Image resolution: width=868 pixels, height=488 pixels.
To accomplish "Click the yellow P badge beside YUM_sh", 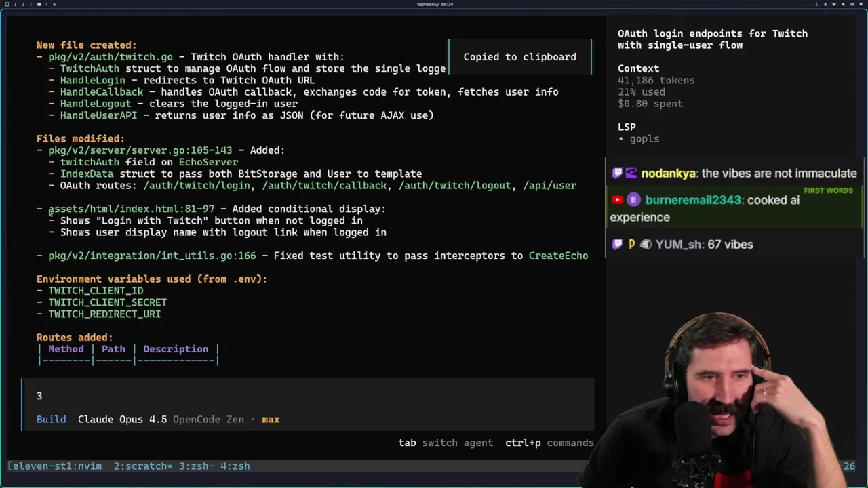I will pyautogui.click(x=631, y=244).
